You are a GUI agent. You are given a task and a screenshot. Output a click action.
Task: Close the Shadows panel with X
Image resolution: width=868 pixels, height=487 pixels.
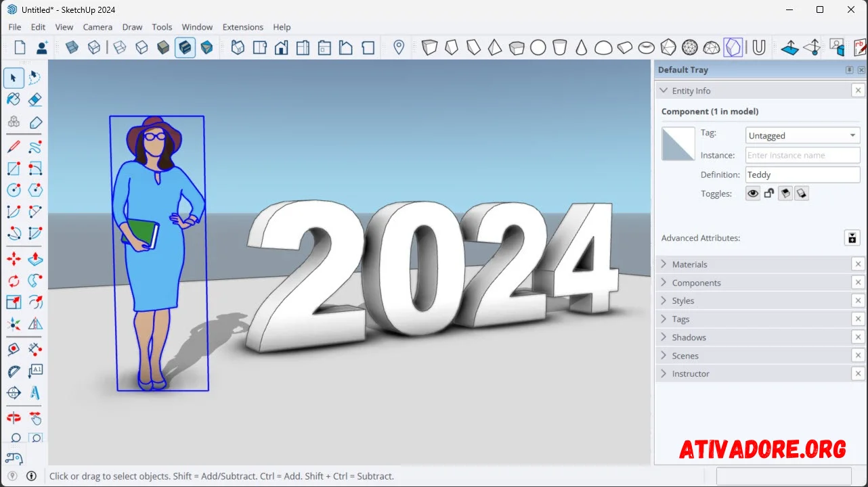tap(859, 338)
